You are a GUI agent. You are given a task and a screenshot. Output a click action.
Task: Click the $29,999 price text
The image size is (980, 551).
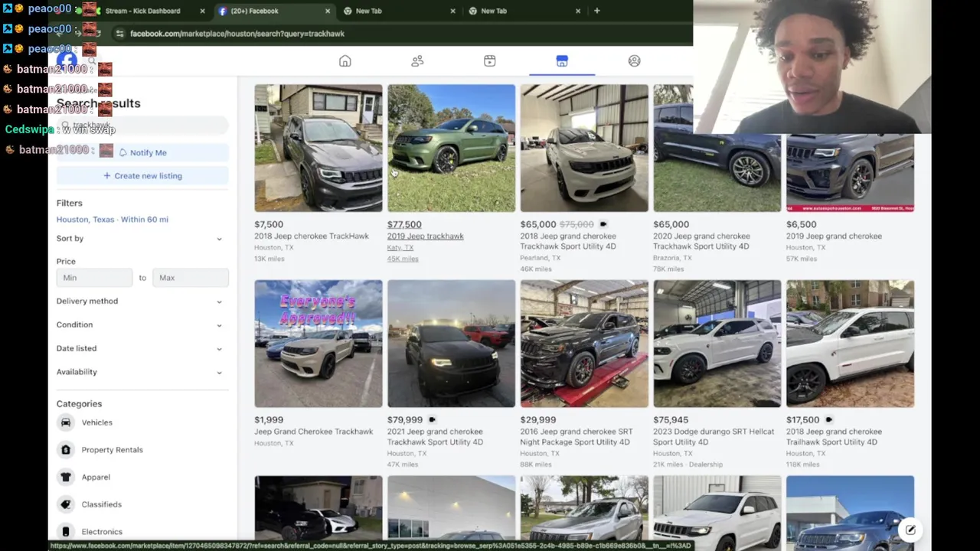tap(538, 420)
